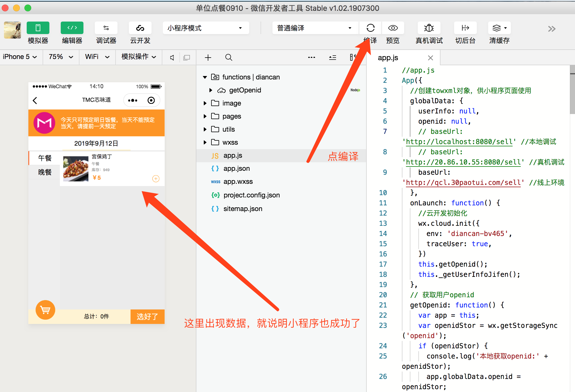Viewport: 575px width, 392px height.
Task: Close the app.js editor tab
Action: click(430, 58)
